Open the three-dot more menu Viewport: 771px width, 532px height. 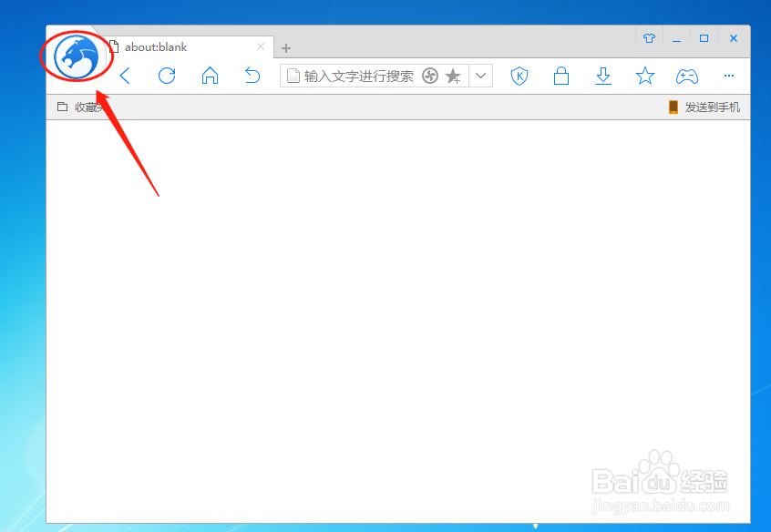click(729, 76)
